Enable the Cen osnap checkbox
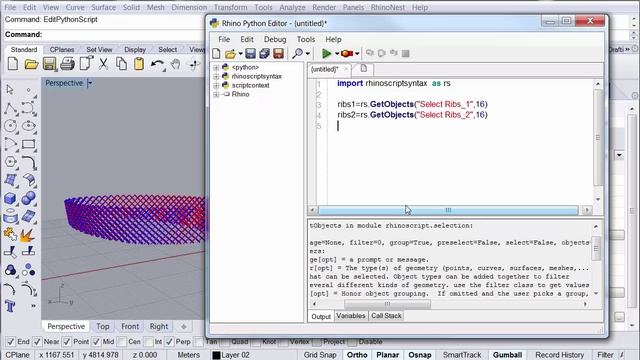Image resolution: width=640 pixels, height=360 pixels. 122,342
